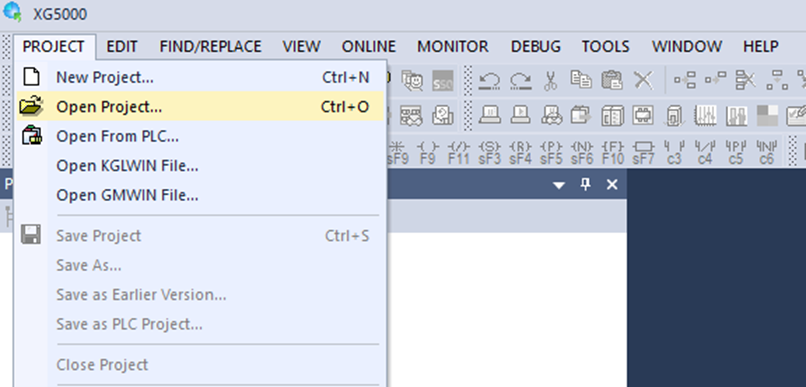The width and height of the screenshot is (806, 387).
Task: Close the project panel with X
Action: pyautogui.click(x=612, y=185)
